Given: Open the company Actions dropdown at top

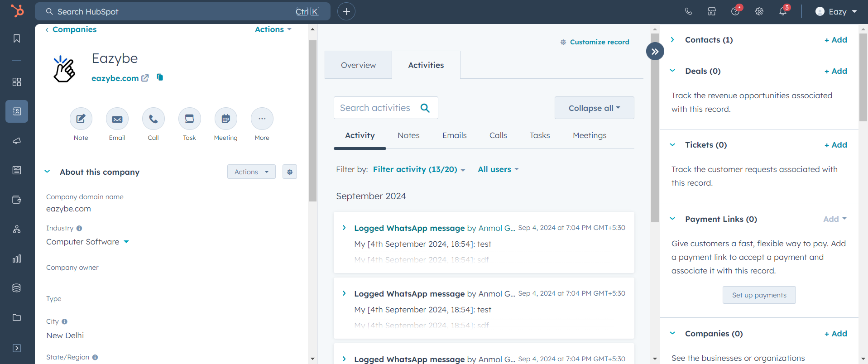Looking at the screenshot, I should click(x=273, y=29).
